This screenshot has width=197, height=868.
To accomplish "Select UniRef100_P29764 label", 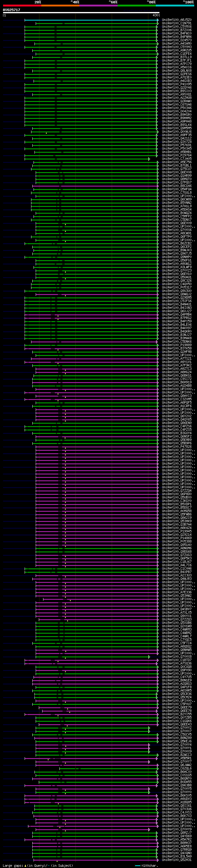I will (176, 155).
